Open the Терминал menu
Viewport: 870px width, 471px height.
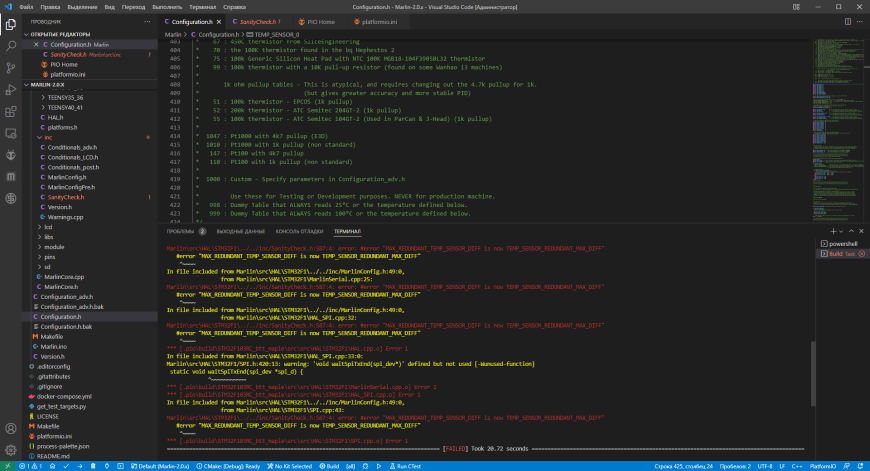203,7
